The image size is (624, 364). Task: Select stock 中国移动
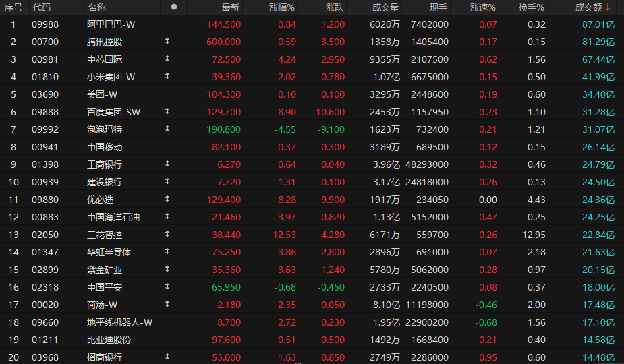tap(105, 147)
